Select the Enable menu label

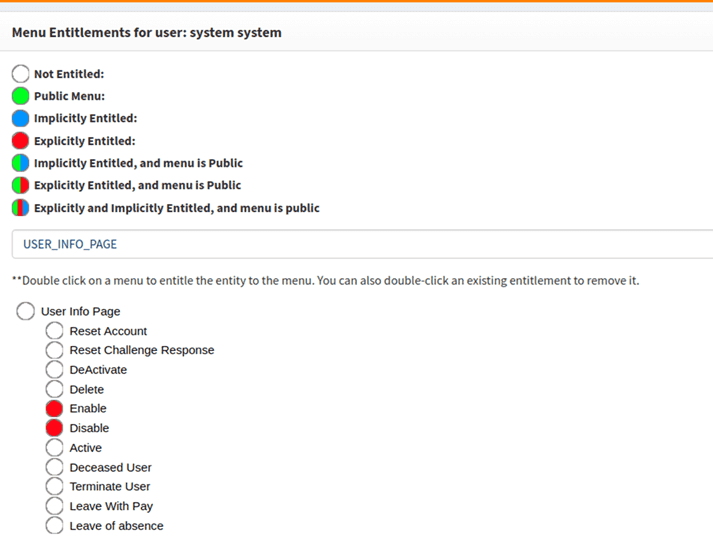(88, 409)
